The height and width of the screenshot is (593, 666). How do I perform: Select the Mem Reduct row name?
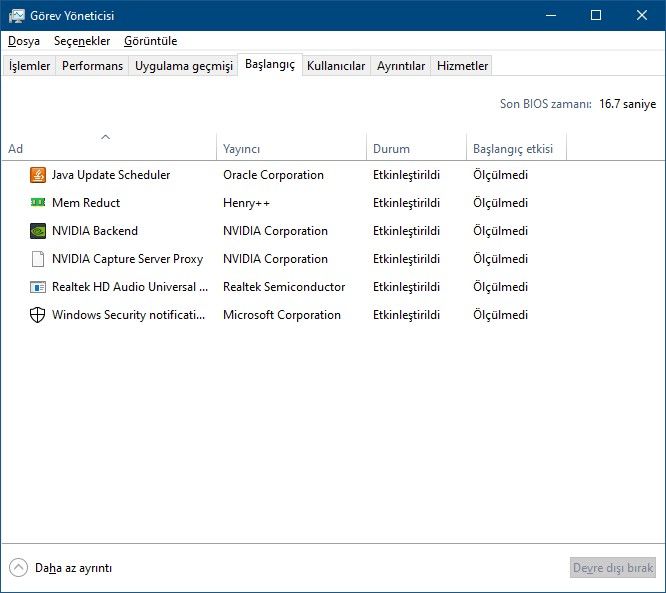coord(86,203)
